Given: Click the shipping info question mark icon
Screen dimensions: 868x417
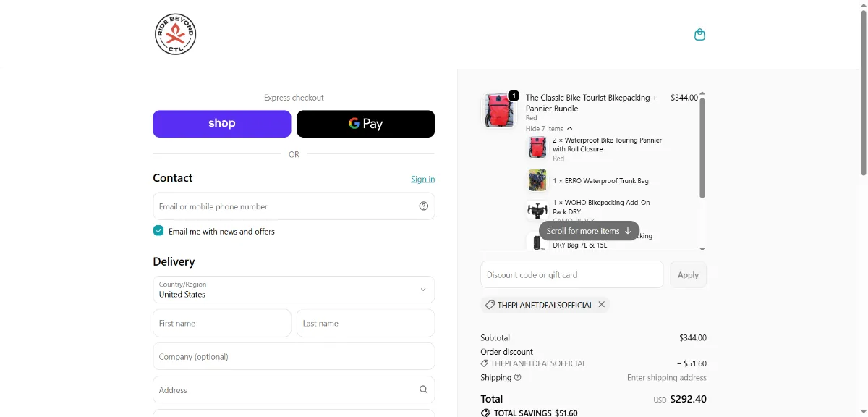Looking at the screenshot, I should [x=517, y=377].
